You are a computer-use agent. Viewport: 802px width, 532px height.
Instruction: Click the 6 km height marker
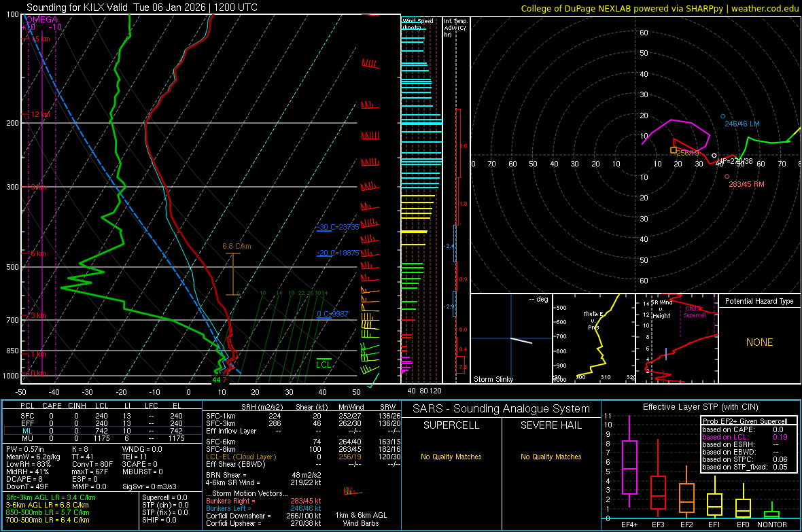point(38,253)
